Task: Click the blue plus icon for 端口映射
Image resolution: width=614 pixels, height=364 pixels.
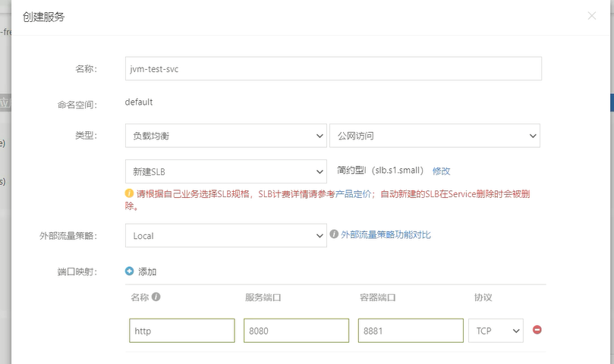Action: coord(130,271)
